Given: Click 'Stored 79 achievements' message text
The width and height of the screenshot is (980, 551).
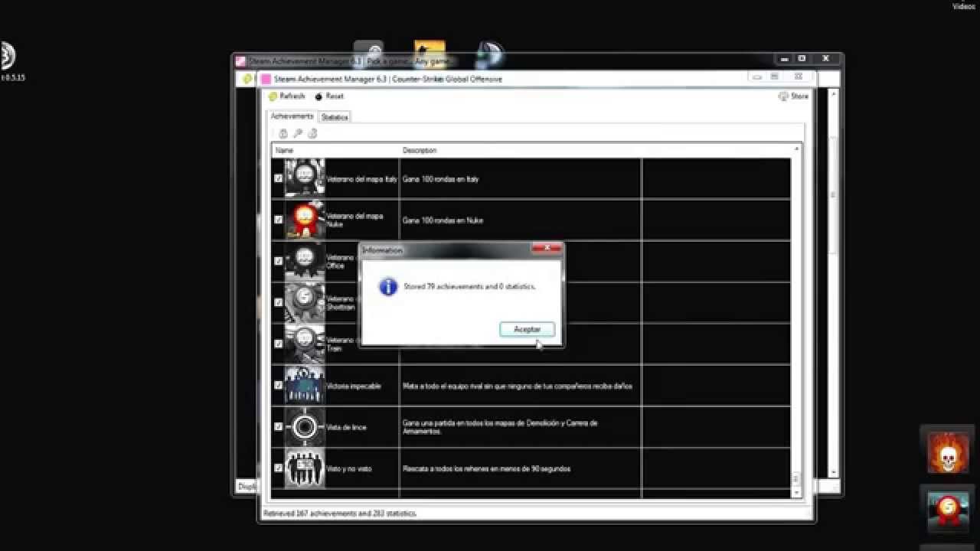Looking at the screenshot, I should [x=469, y=287].
